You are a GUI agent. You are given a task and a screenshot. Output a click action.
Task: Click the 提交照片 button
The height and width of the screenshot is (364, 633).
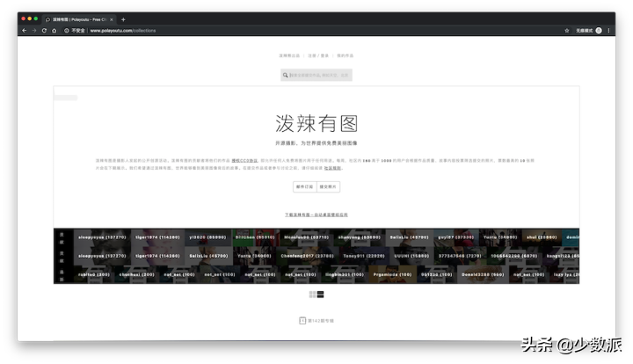coord(328,187)
